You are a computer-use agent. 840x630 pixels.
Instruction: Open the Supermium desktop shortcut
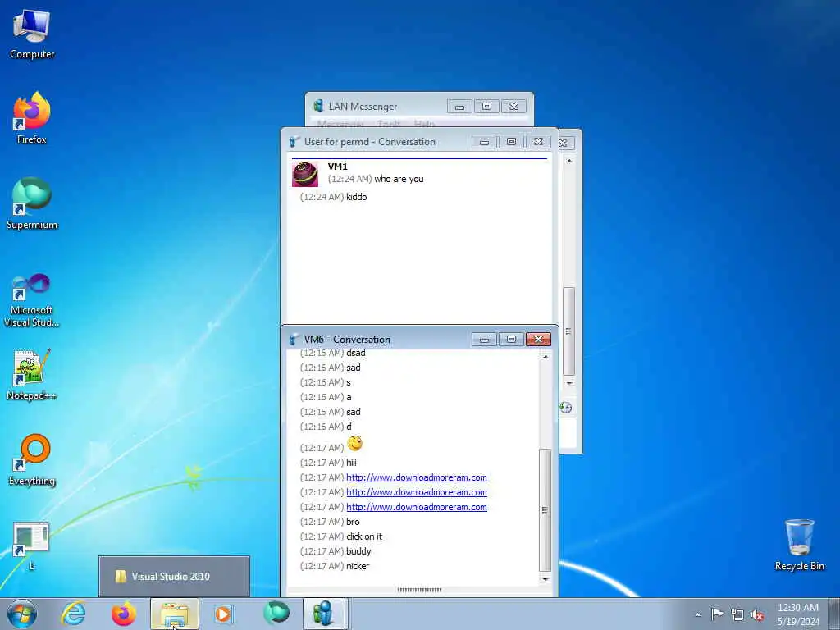tap(32, 203)
